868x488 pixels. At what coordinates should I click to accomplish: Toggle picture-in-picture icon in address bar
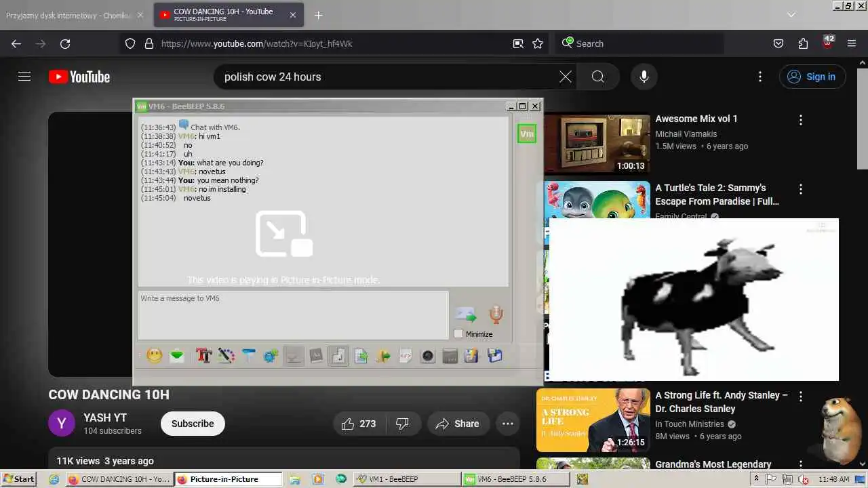pyautogui.click(x=518, y=43)
